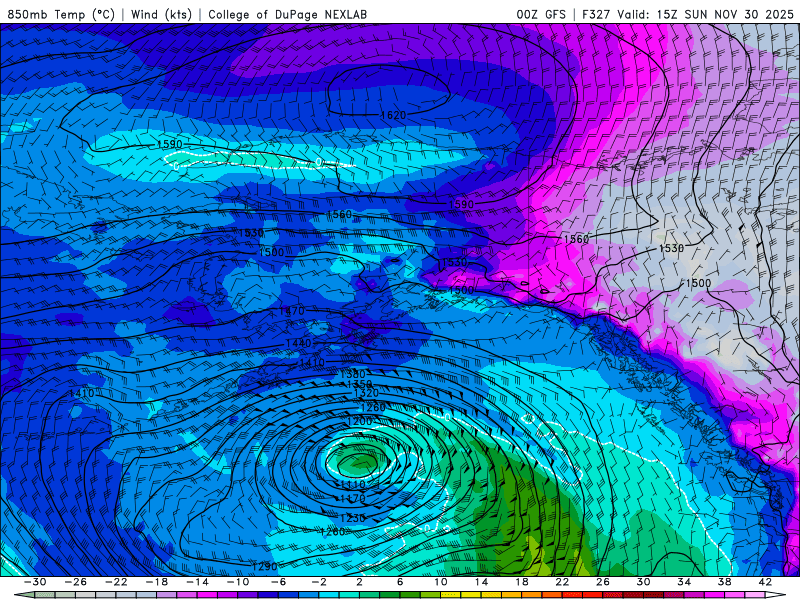This screenshot has height=600, width=800.
Task: Select the 1470 contour label
Action: pos(292,311)
